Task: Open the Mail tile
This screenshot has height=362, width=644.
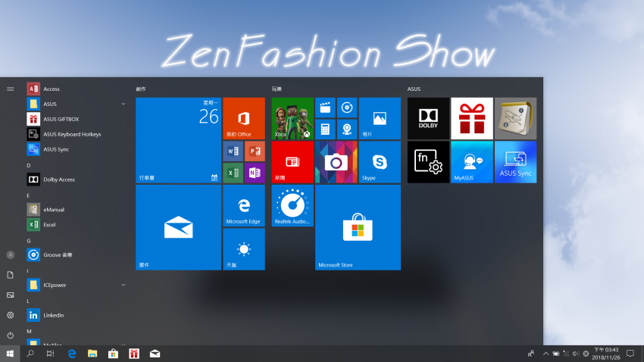Action: click(178, 227)
